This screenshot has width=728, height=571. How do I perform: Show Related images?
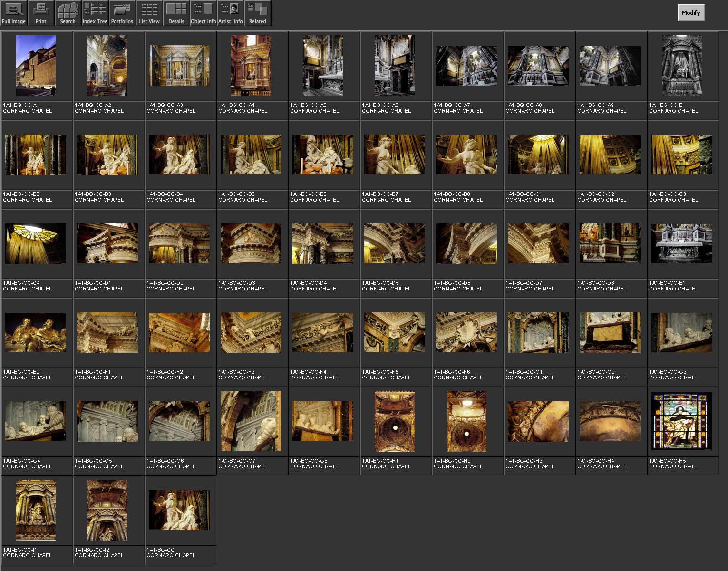pos(258,13)
